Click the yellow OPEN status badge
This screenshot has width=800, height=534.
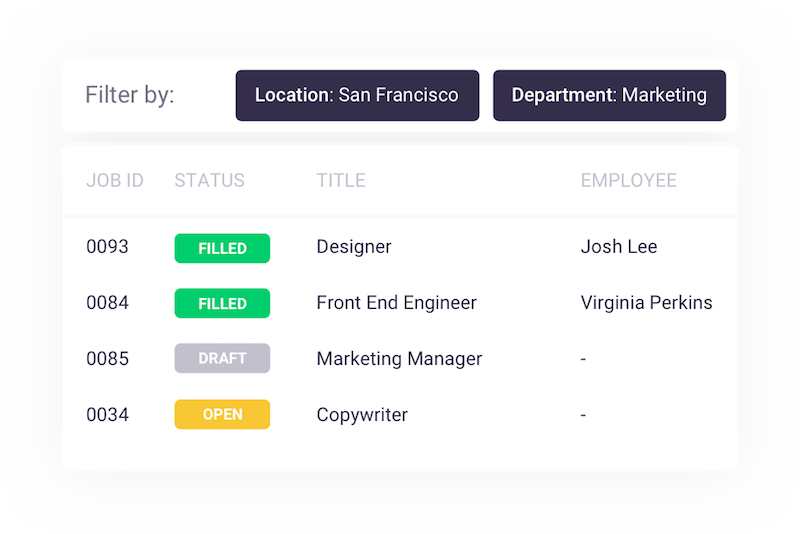tap(222, 414)
